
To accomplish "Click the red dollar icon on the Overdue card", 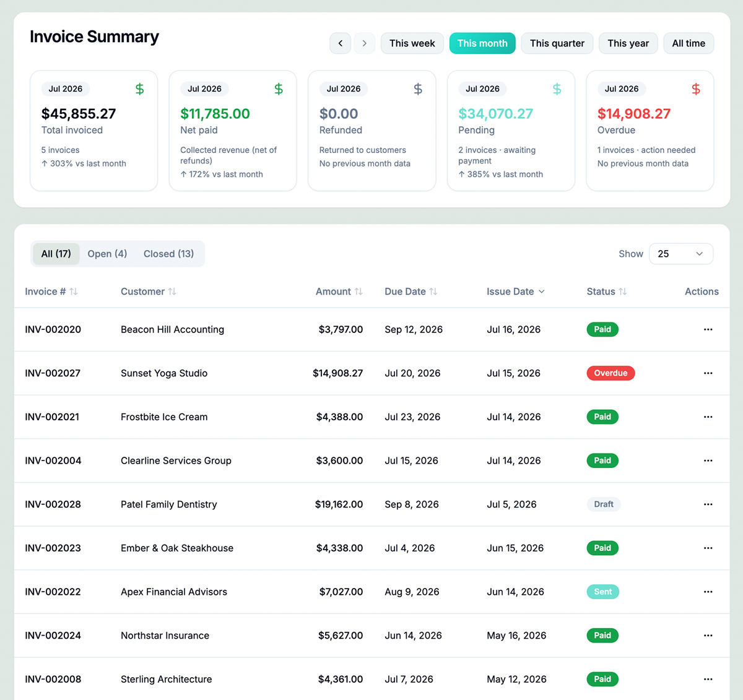I will pos(696,89).
